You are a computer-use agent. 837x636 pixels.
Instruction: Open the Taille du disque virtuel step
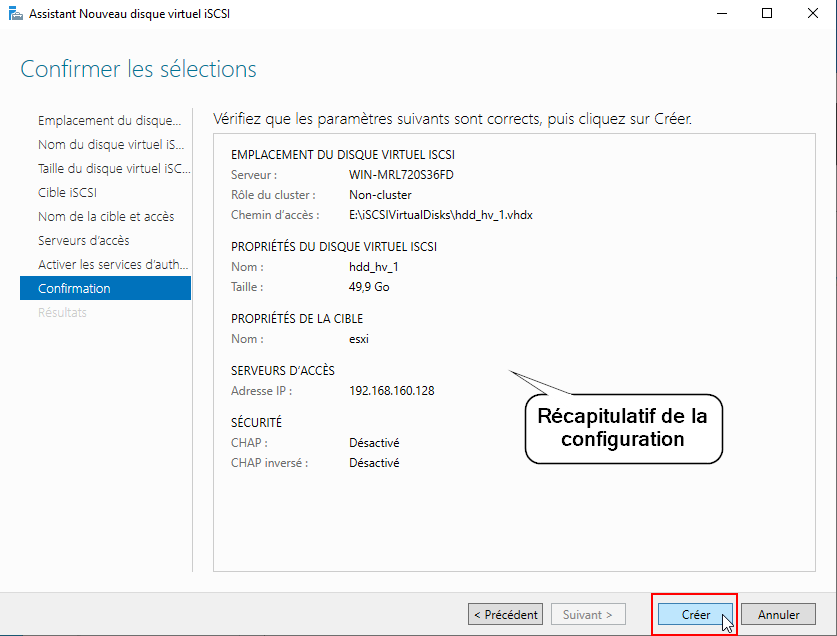[x=114, y=169]
